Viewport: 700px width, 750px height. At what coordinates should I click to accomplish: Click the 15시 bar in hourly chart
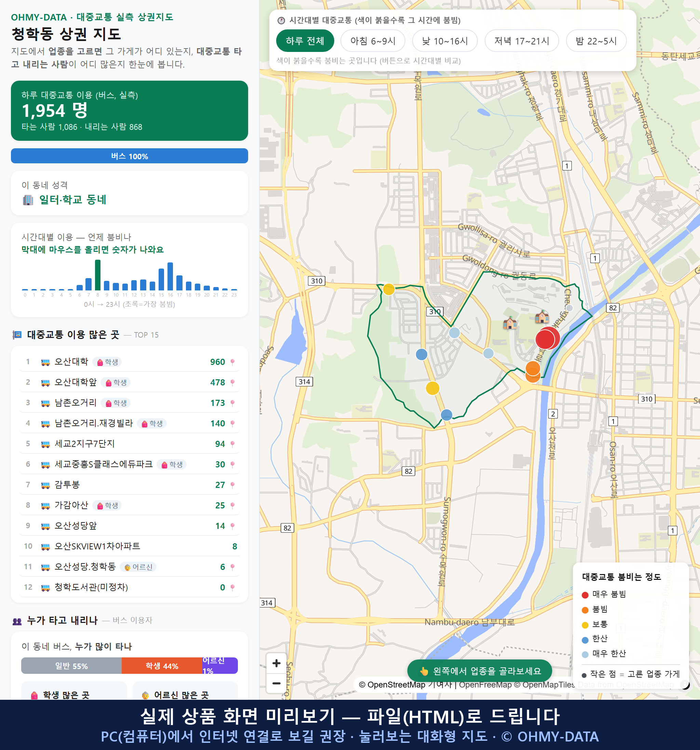[161, 279]
